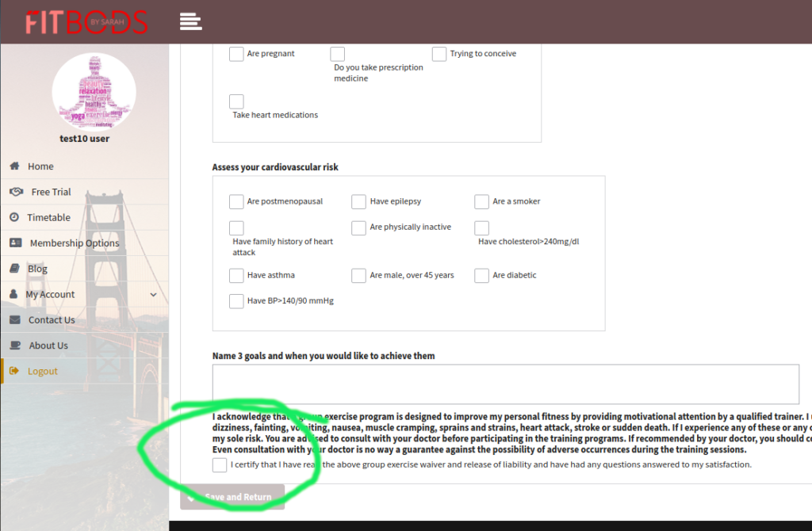
Task: Click the goals text input field
Action: click(505, 384)
